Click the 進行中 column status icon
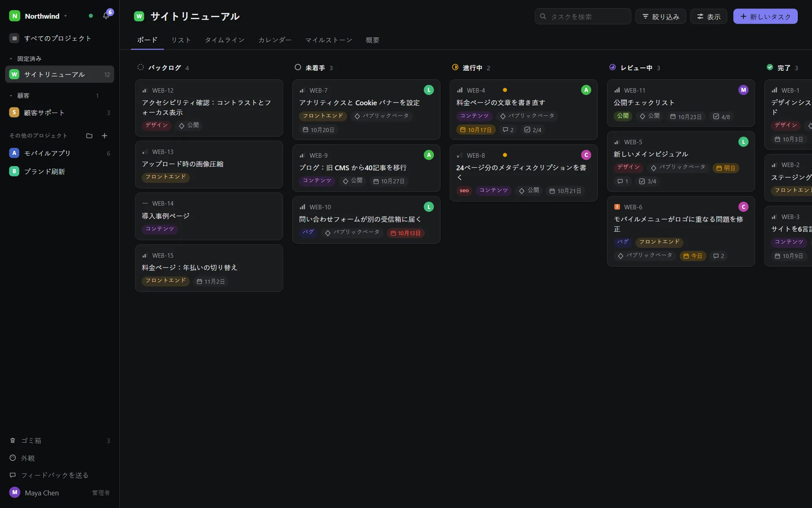Viewport: 812px width, 508px height. [x=455, y=67]
